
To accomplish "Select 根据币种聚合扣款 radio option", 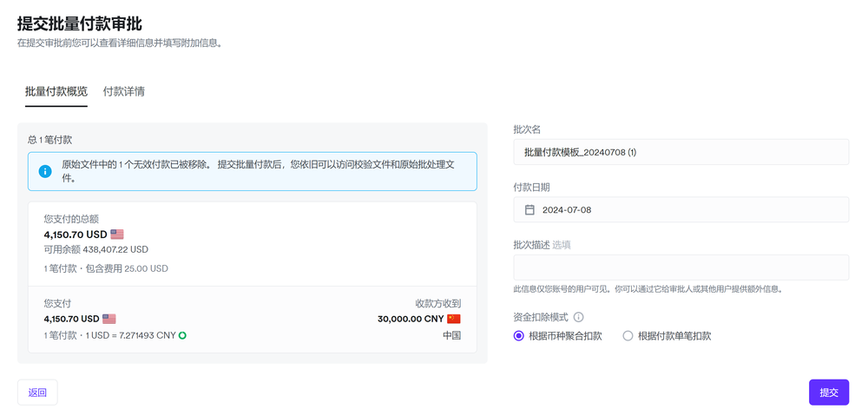I will point(519,336).
